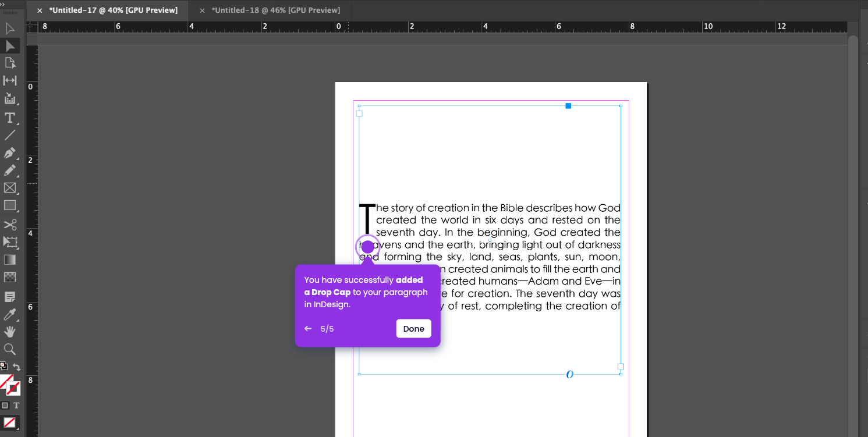Image resolution: width=868 pixels, height=437 pixels.
Task: Select the Zoom tool
Action: tap(10, 349)
